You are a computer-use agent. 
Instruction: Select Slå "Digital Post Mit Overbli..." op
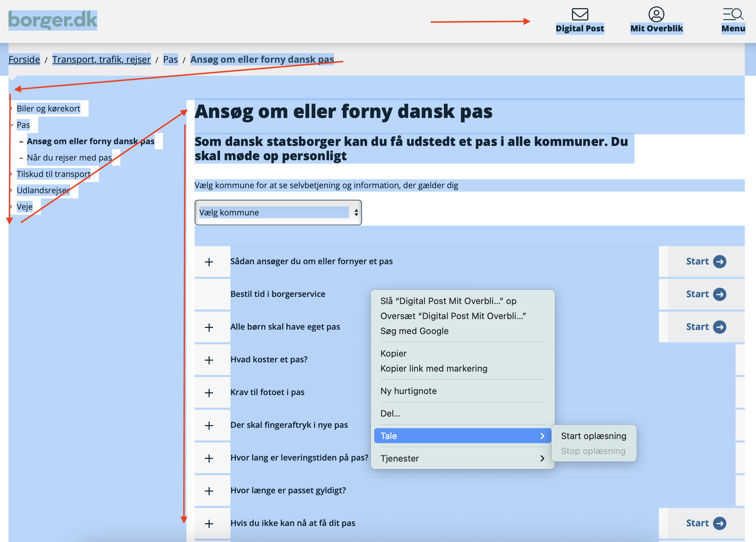tap(463, 301)
